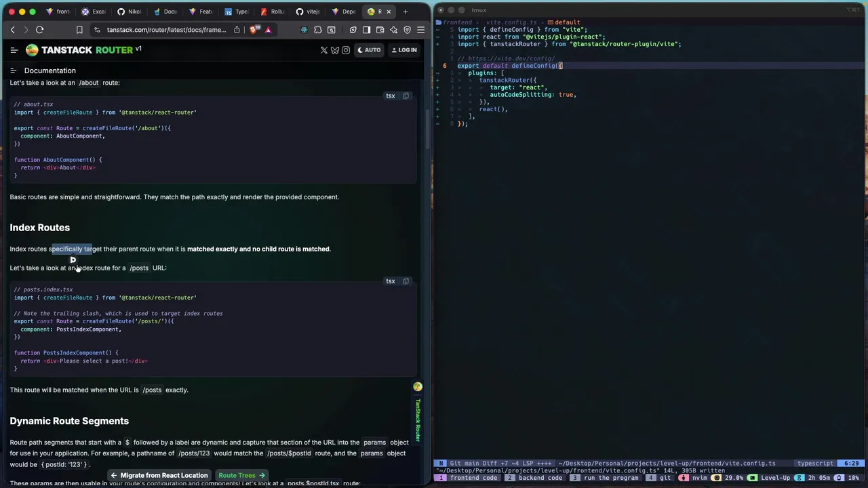Bookmark this page via bookmark icon
The width and height of the screenshot is (868, 488).
79,30
